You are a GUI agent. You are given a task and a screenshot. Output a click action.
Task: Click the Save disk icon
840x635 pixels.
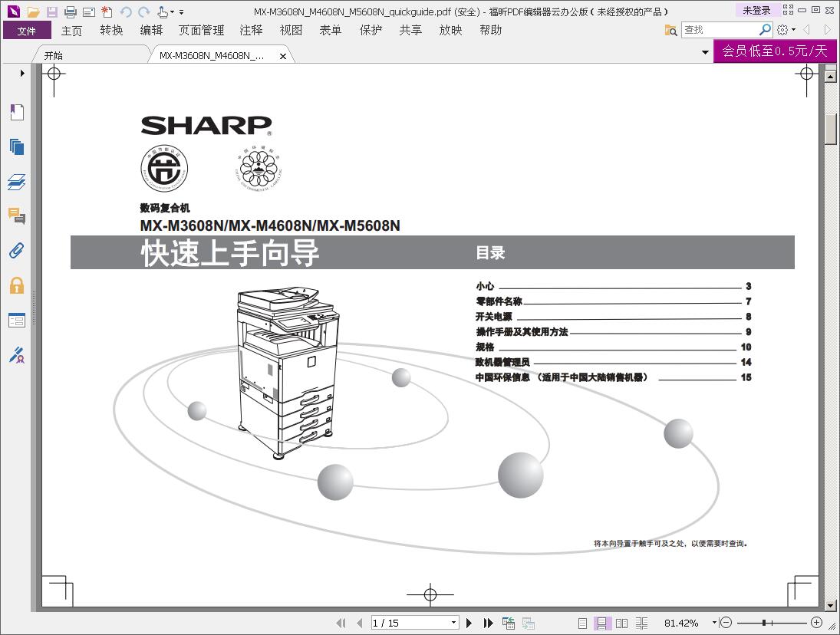(x=52, y=12)
